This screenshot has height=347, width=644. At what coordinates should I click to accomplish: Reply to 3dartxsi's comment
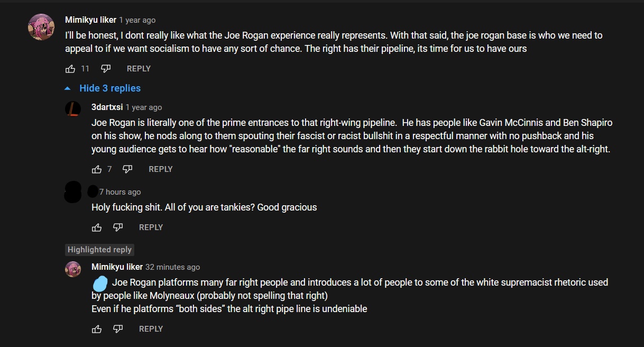click(x=161, y=169)
